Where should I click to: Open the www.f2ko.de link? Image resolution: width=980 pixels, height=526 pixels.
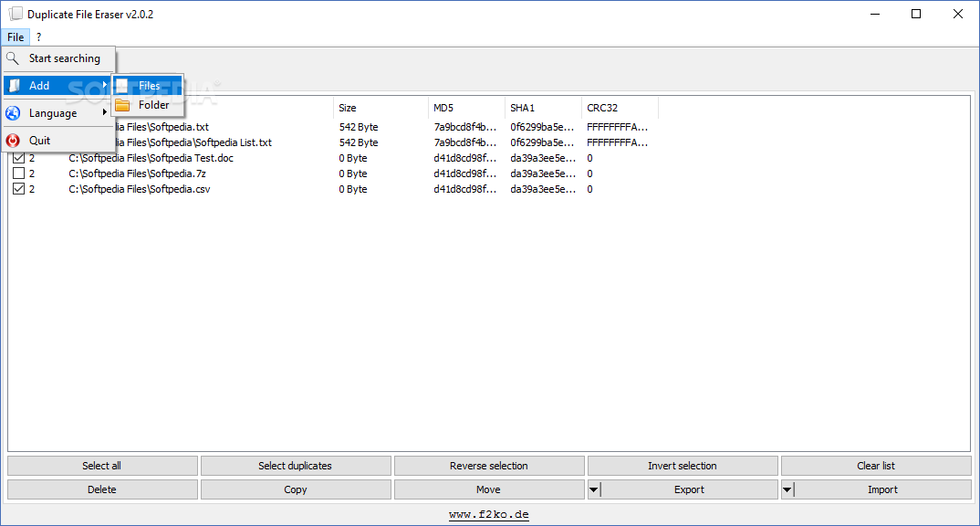pyautogui.click(x=489, y=515)
